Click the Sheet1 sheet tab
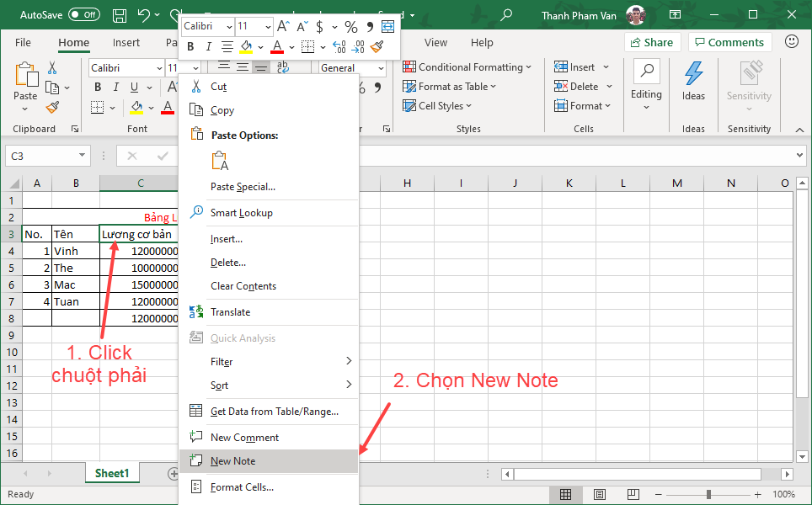The height and width of the screenshot is (505, 812). pos(112,473)
